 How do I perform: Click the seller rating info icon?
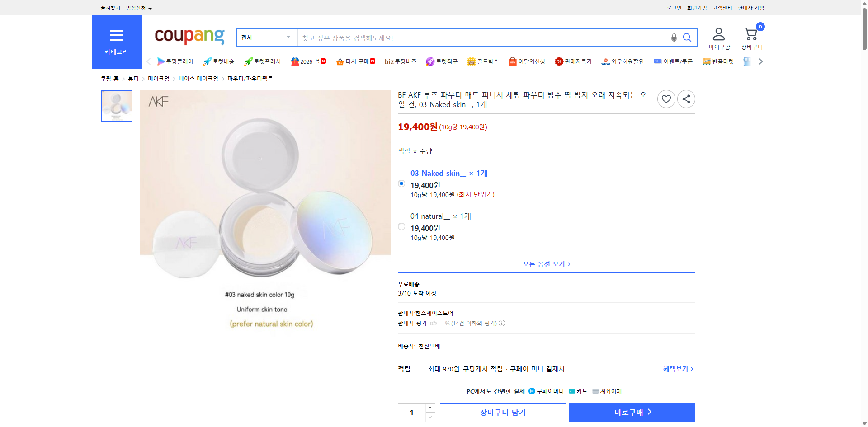(502, 323)
